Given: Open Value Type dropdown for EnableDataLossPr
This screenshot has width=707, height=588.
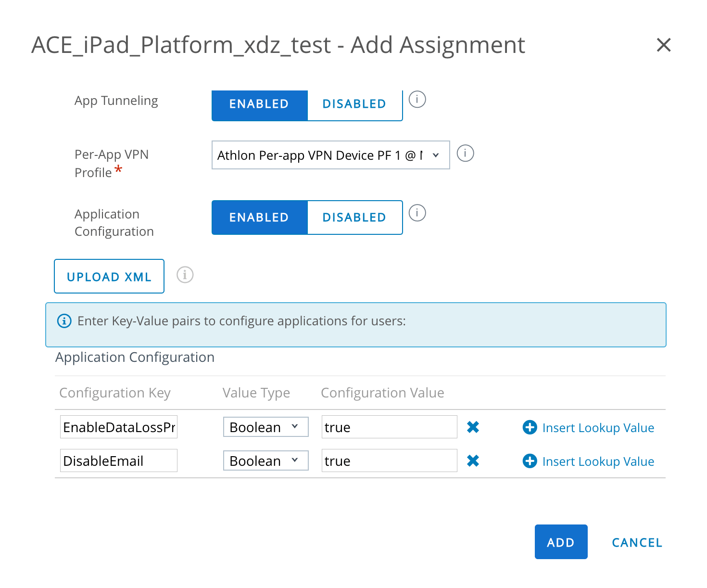Looking at the screenshot, I should pos(265,427).
